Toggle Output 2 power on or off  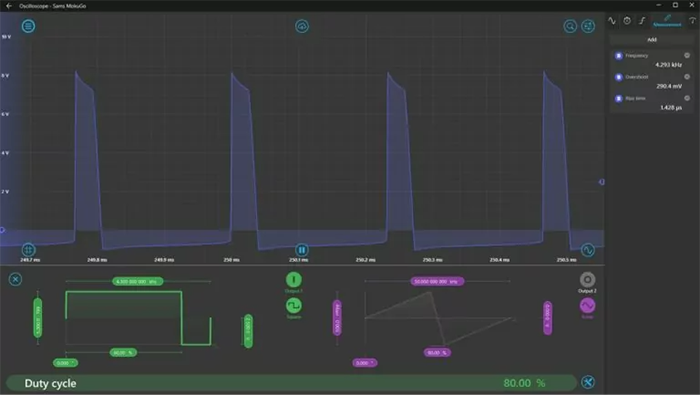(588, 280)
